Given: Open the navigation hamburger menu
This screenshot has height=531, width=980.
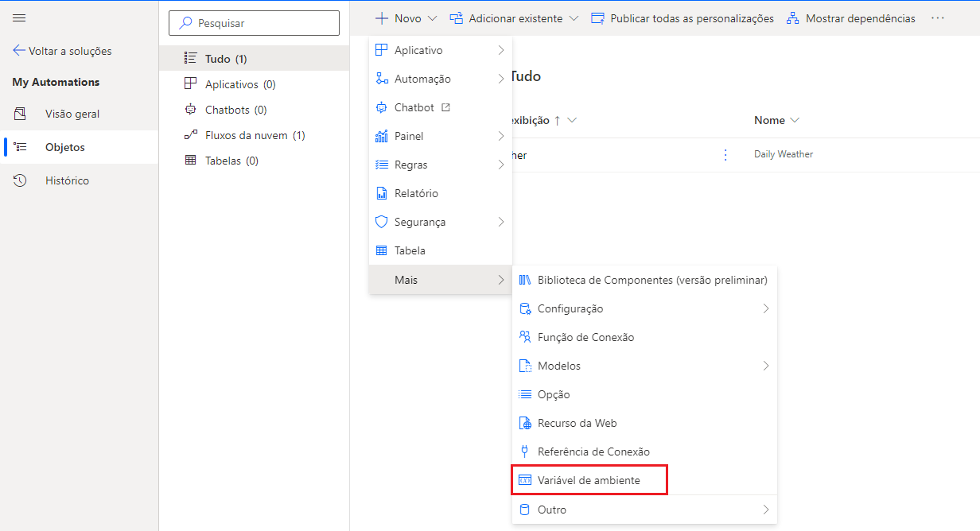Looking at the screenshot, I should tap(19, 17).
